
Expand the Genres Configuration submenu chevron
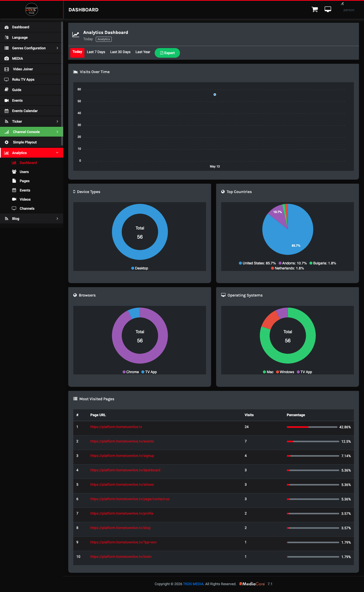57,48
